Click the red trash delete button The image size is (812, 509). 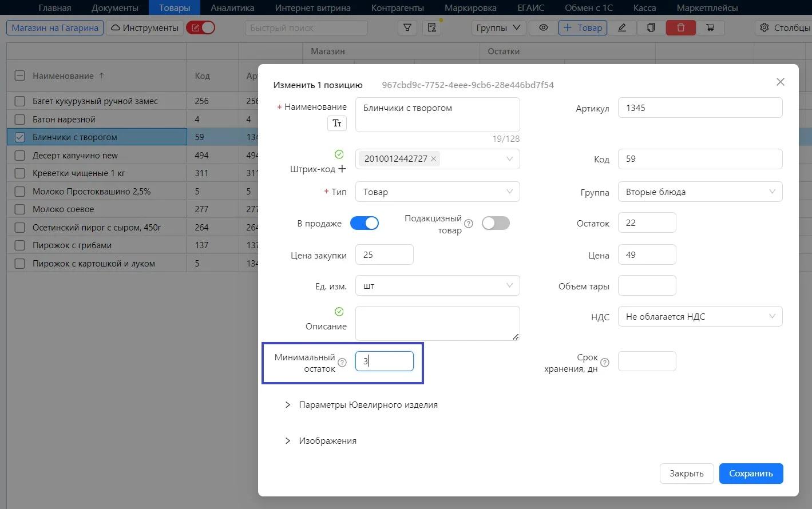(x=680, y=27)
